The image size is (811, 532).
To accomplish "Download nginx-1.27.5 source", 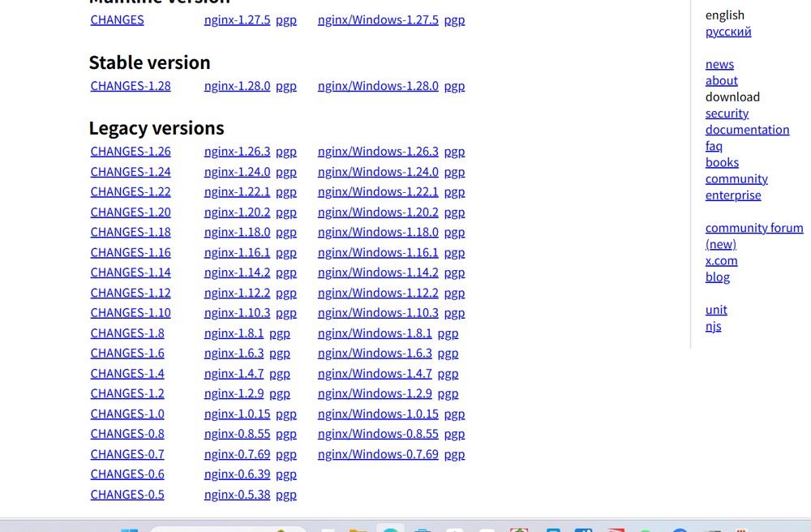I will click(x=237, y=19).
